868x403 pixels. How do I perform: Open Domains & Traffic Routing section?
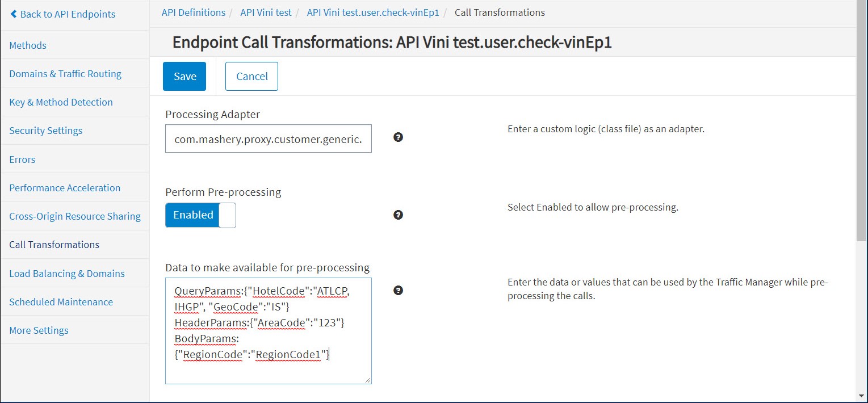pos(65,74)
